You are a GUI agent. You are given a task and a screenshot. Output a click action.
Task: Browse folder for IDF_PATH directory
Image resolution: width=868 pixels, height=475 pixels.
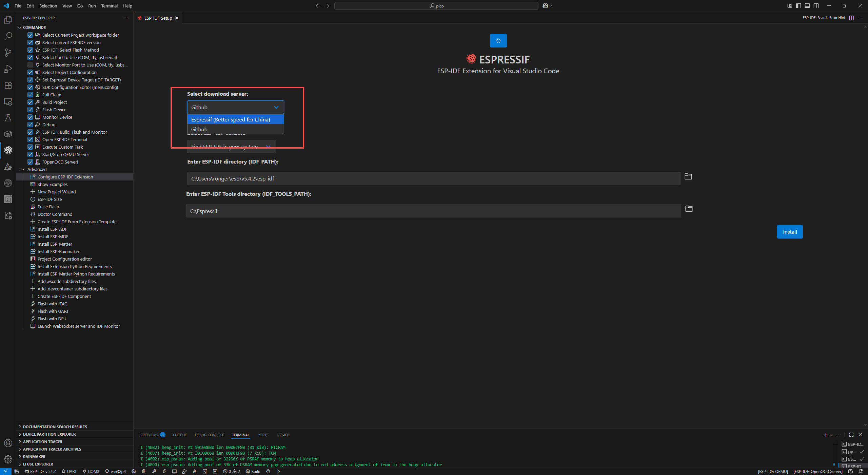(x=688, y=176)
